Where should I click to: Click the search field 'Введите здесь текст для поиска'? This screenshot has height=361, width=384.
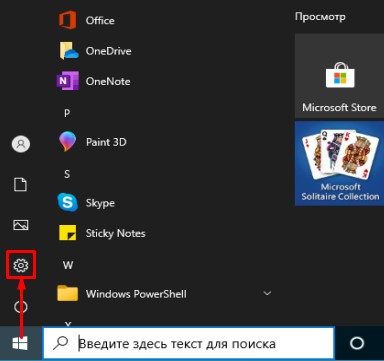point(189,343)
